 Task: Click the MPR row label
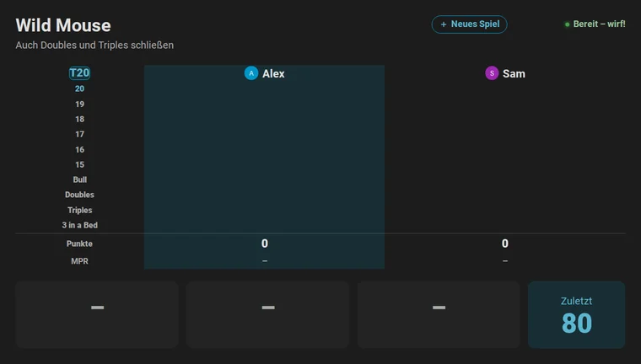pyautogui.click(x=79, y=261)
